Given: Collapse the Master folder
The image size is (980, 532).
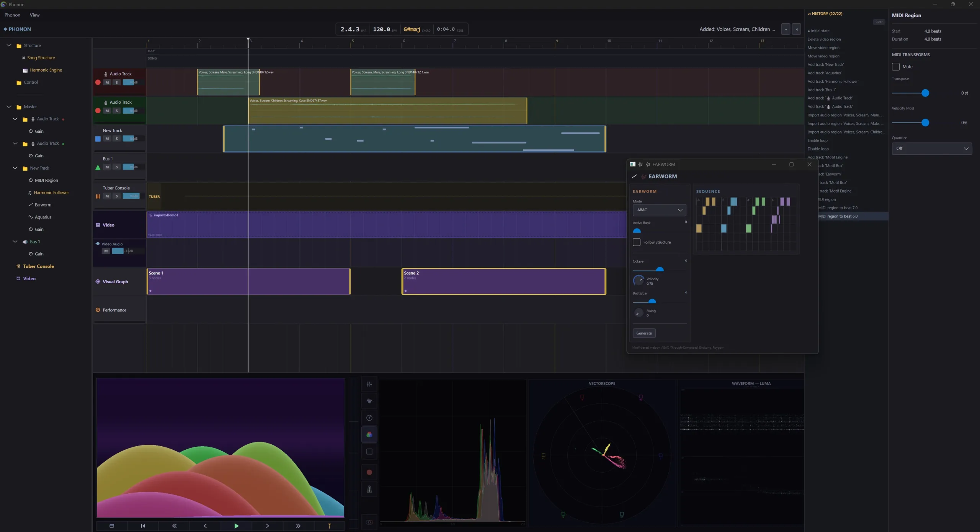Looking at the screenshot, I should pos(9,107).
